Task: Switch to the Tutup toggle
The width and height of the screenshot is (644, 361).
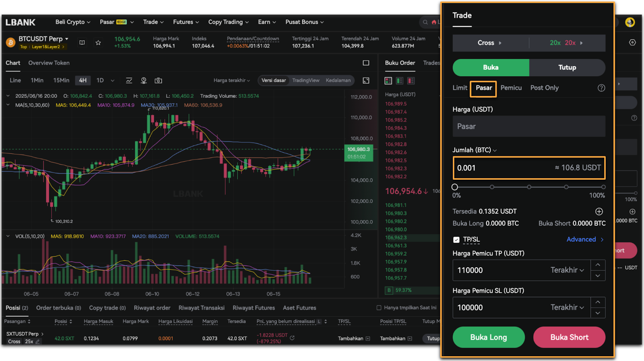Action: (x=567, y=68)
